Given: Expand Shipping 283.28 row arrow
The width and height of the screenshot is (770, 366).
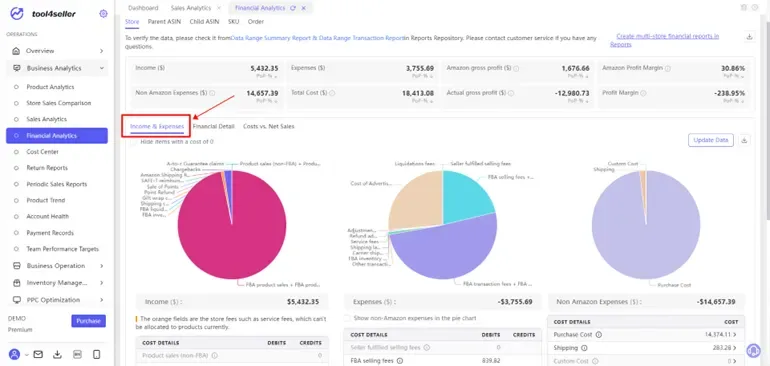Looking at the screenshot, I should coord(736,348).
